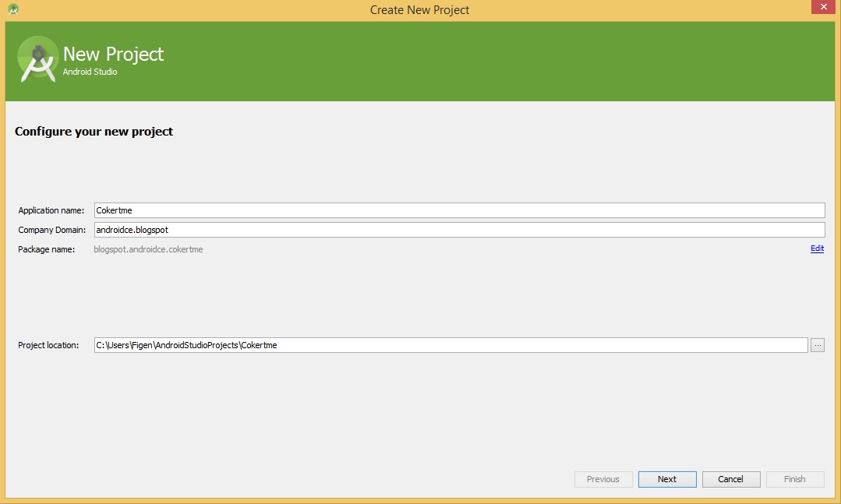Click the Application name input field
The image size is (841, 504).
click(459, 210)
